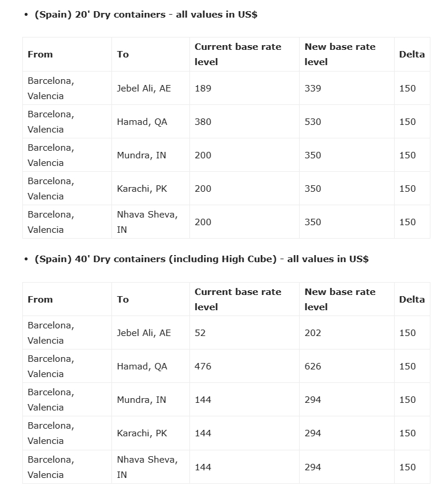Select current base rate 52 cell

pyautogui.click(x=201, y=333)
